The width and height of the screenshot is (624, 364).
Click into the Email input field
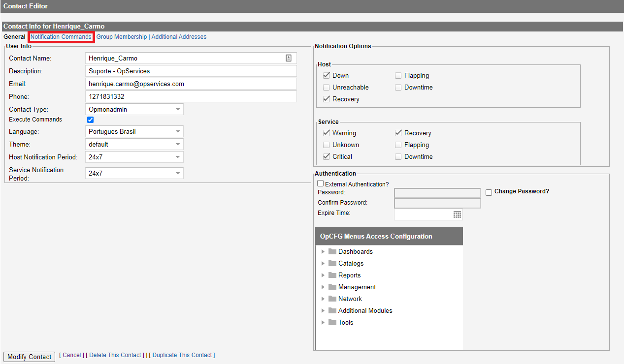point(191,84)
